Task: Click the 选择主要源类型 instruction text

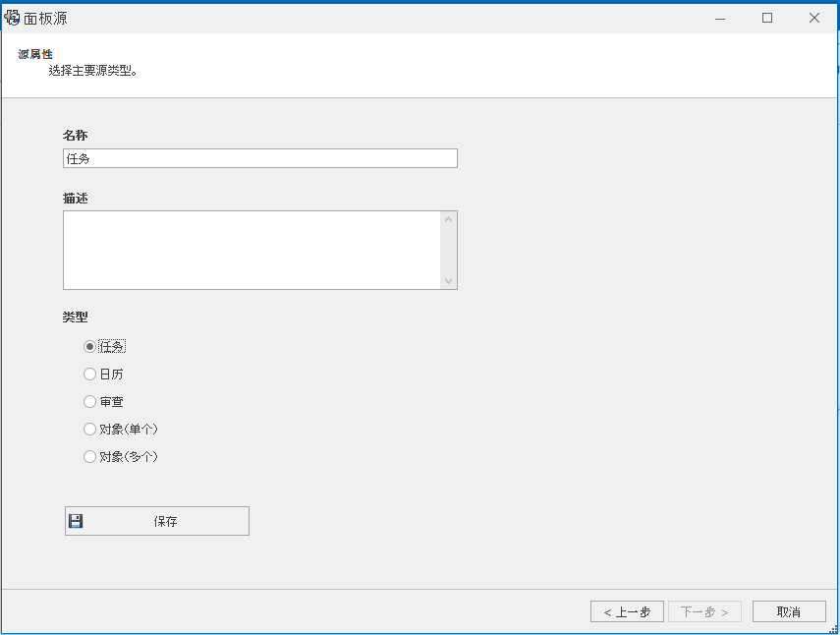Action: [93, 71]
